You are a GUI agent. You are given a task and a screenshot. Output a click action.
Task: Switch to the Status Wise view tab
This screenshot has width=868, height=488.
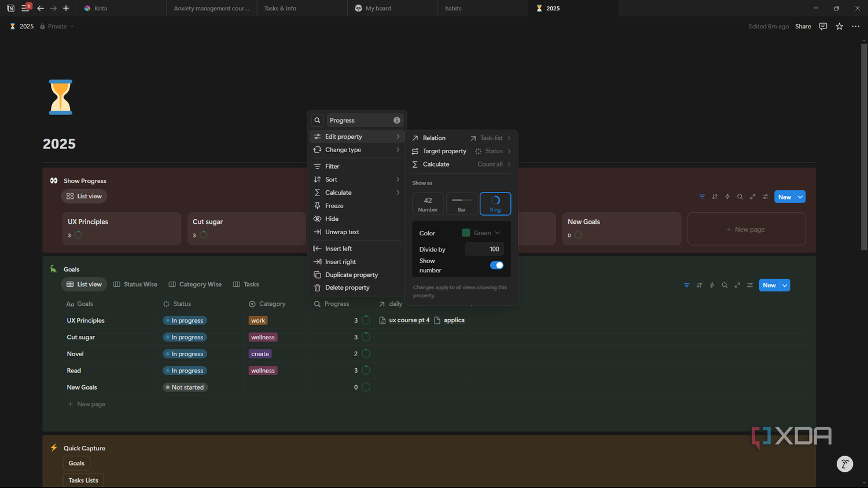[x=135, y=284]
